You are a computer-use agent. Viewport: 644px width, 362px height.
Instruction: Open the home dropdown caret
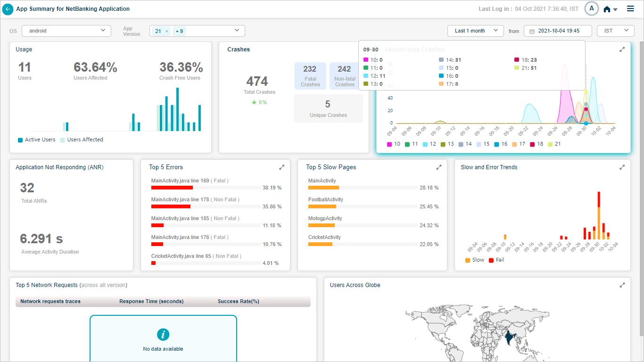pyautogui.click(x=615, y=9)
